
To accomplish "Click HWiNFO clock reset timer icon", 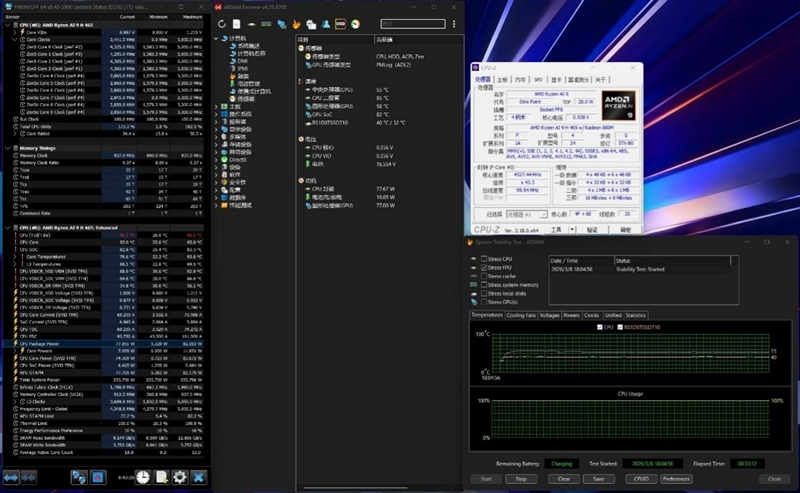I will coord(143,477).
